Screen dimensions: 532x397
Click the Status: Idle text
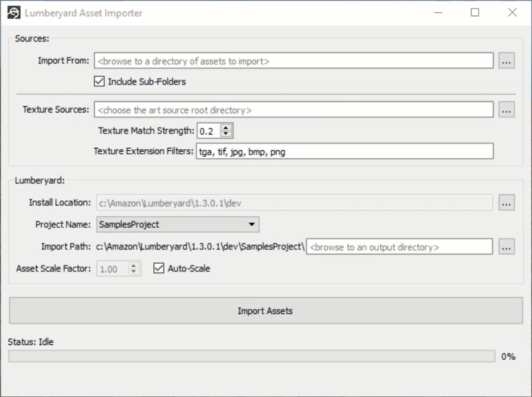coord(30,342)
